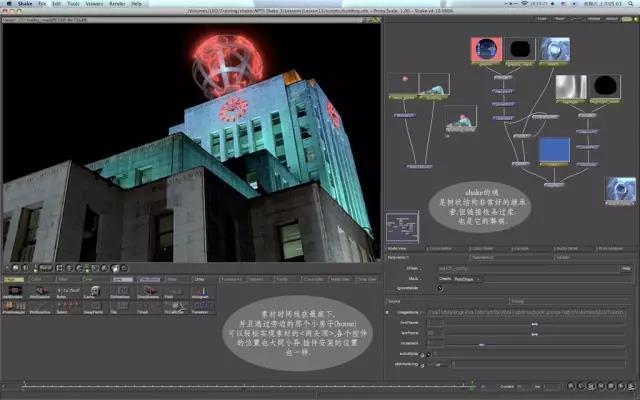Click the first round playback icon beside timeline
The image size is (640, 400).
click(571, 386)
